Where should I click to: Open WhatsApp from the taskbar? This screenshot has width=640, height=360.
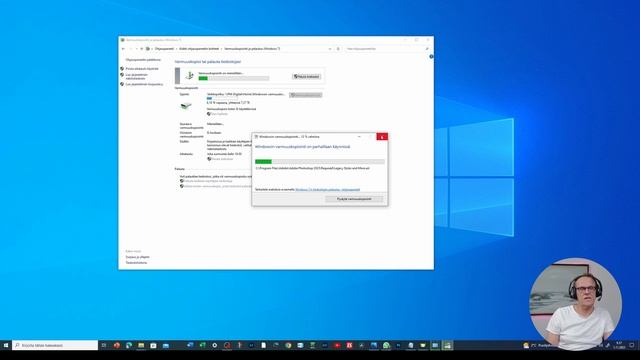(386, 345)
